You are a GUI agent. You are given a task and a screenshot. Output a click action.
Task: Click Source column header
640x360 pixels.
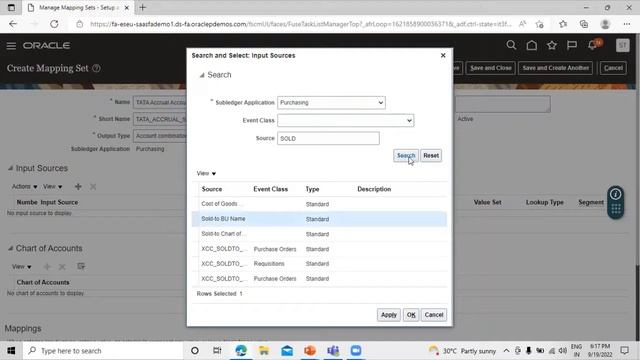point(212,189)
